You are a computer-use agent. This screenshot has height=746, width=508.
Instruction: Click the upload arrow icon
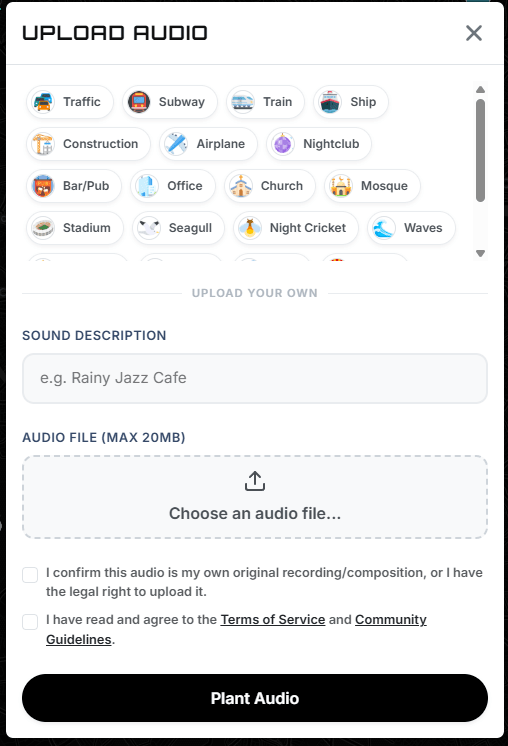coord(255,481)
